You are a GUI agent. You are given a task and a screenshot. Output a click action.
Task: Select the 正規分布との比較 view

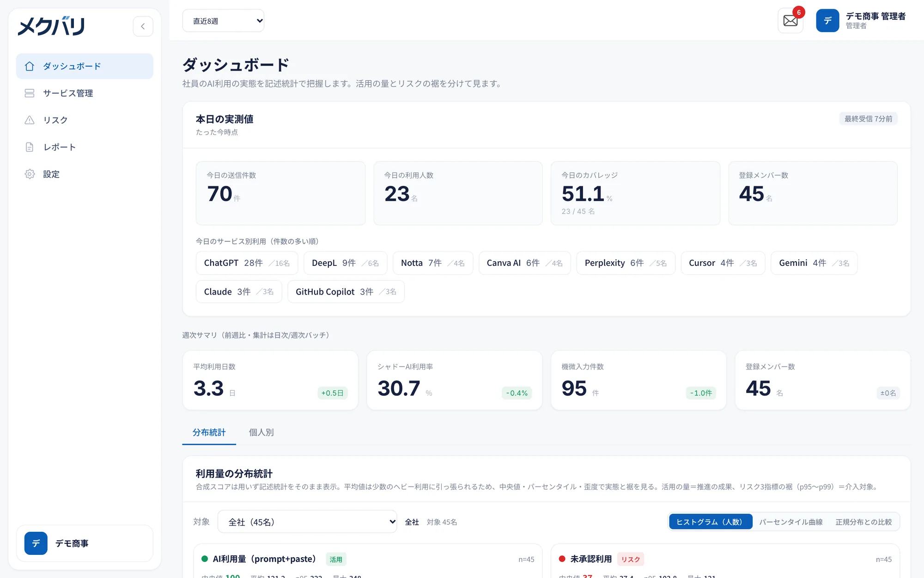click(863, 522)
